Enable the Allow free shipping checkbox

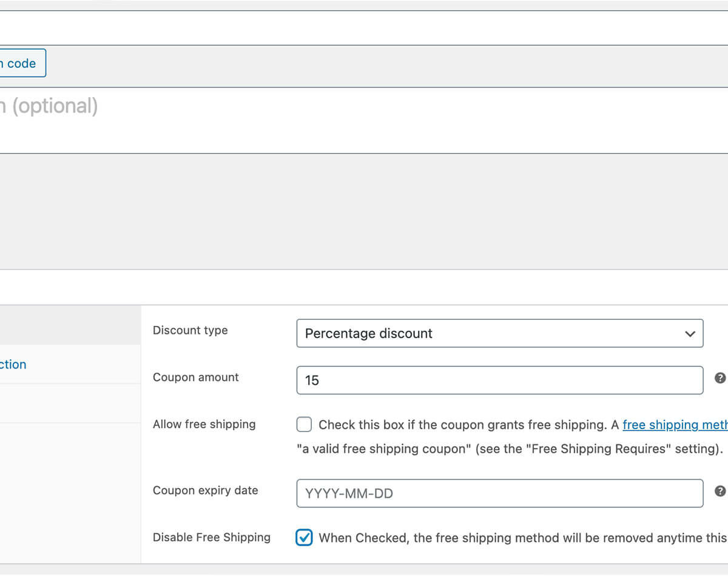point(304,424)
